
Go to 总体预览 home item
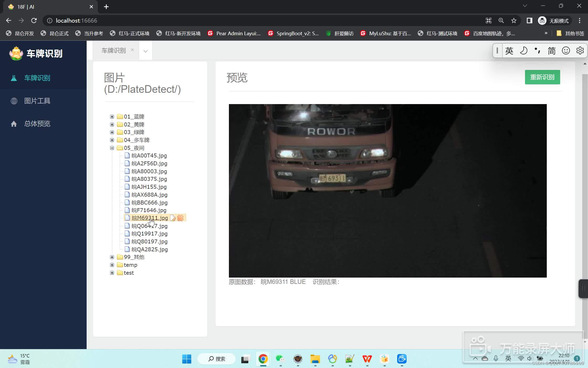coord(37,124)
